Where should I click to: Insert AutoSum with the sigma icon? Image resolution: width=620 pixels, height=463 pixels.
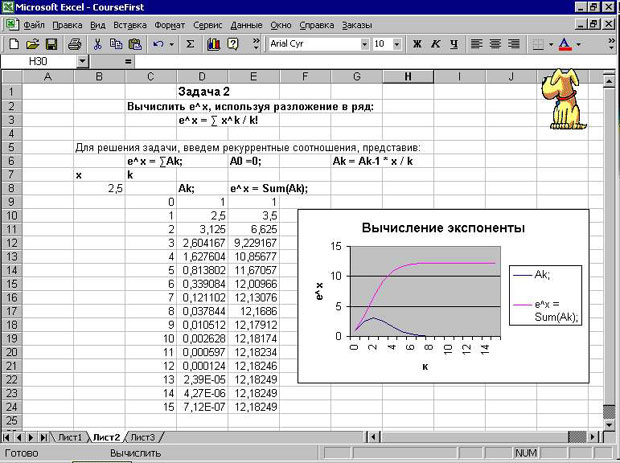pos(190,44)
